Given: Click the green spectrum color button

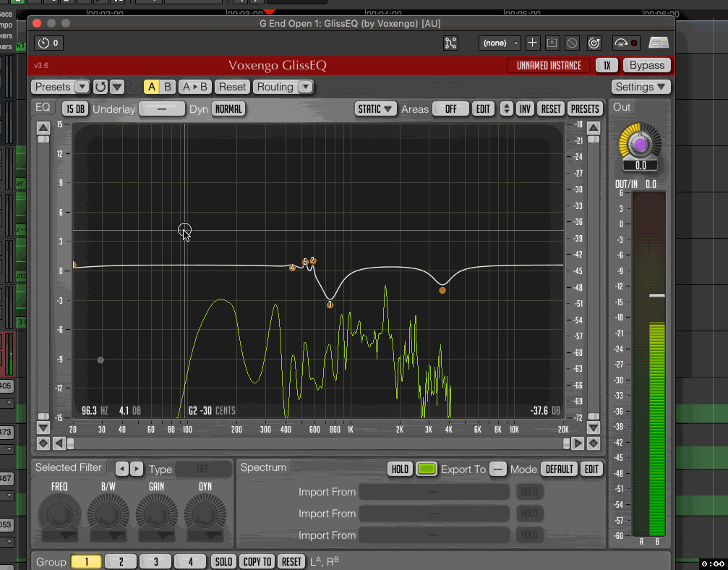Looking at the screenshot, I should 427,469.
